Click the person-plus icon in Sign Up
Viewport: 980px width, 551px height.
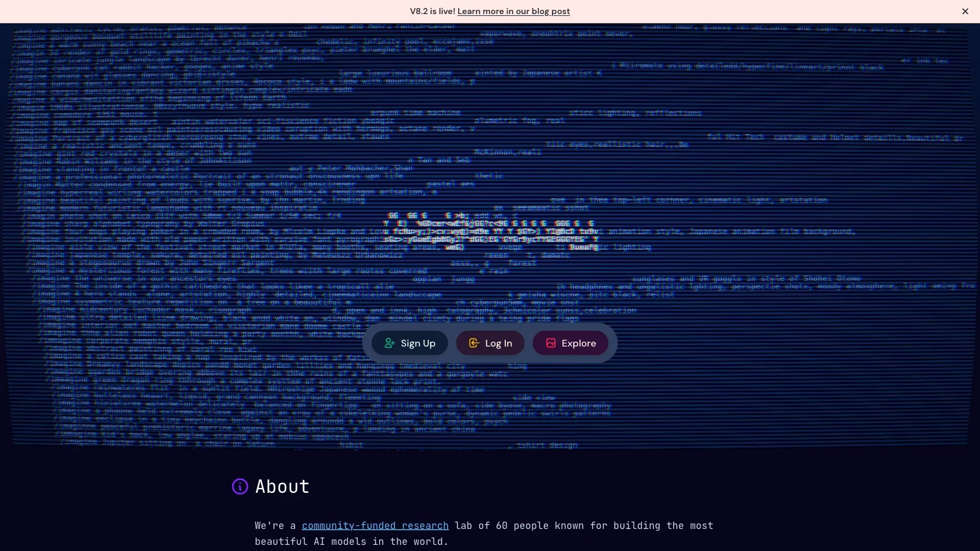point(390,343)
